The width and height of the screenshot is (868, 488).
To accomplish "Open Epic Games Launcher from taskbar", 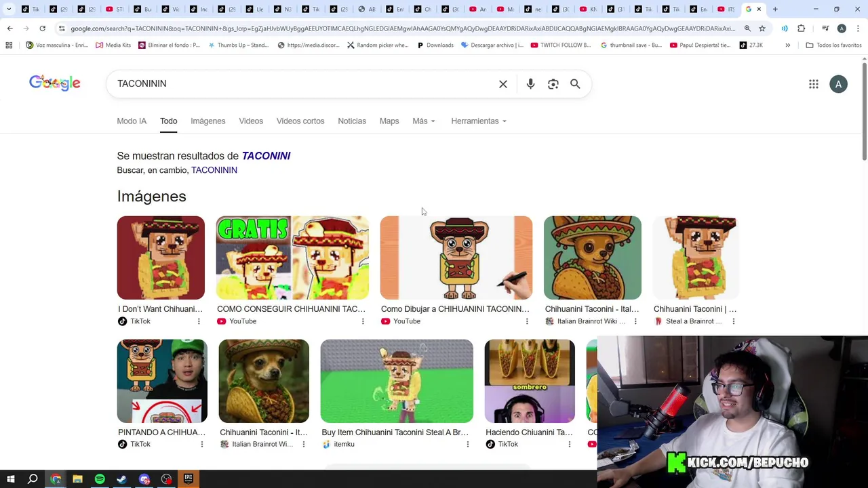I will tap(189, 479).
